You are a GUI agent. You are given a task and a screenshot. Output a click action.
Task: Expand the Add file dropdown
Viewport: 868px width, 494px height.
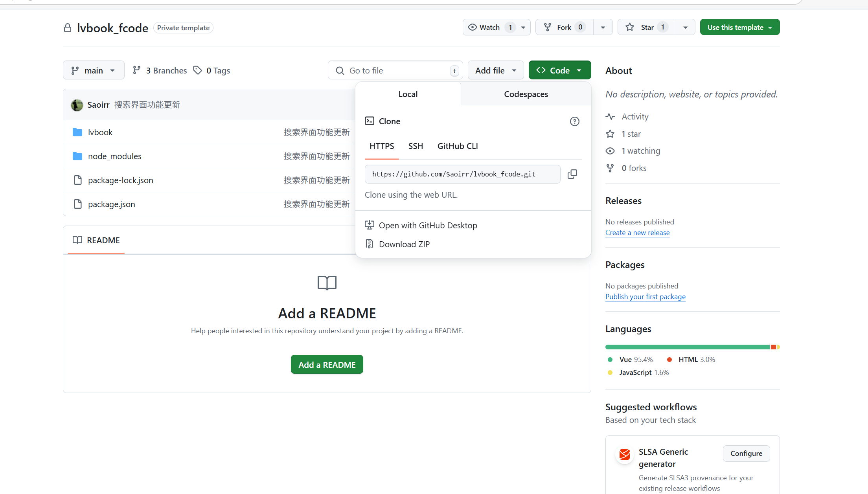pos(495,70)
